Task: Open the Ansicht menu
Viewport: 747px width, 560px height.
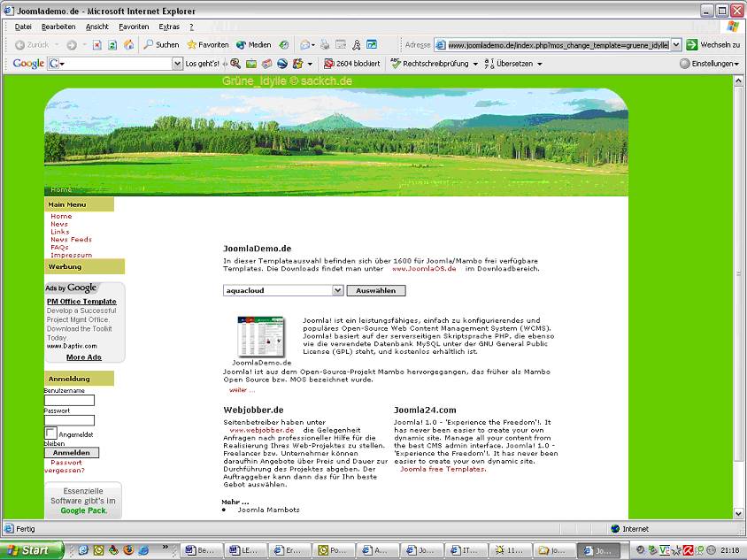Action: tap(97, 27)
